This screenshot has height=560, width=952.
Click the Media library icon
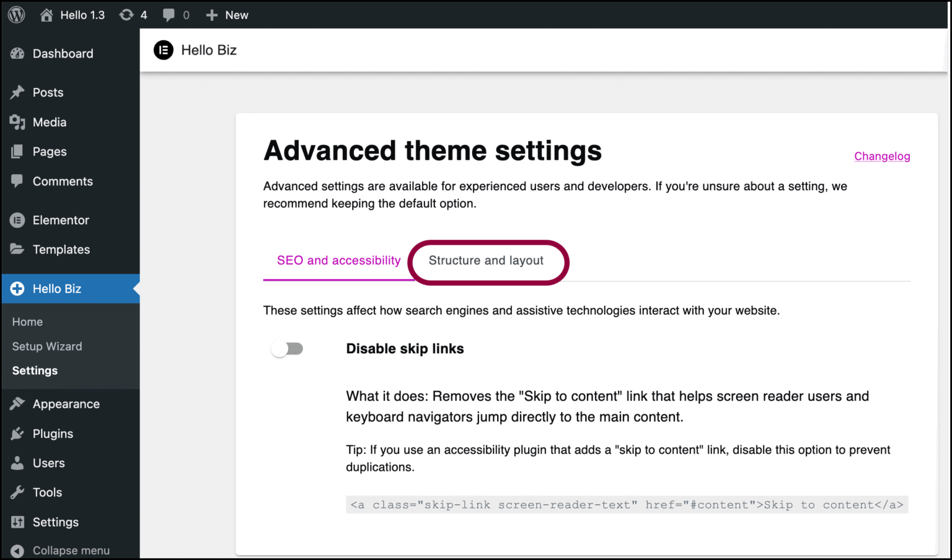[17, 122]
